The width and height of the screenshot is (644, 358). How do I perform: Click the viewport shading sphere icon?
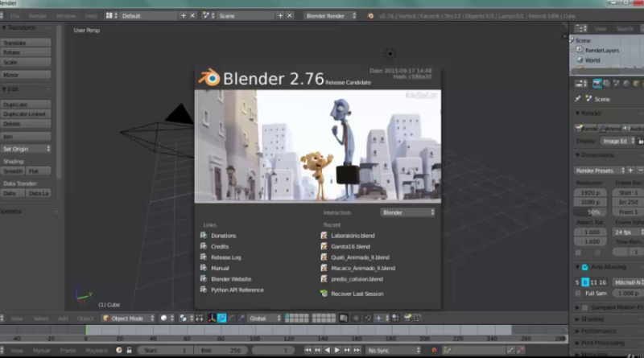pos(164,318)
